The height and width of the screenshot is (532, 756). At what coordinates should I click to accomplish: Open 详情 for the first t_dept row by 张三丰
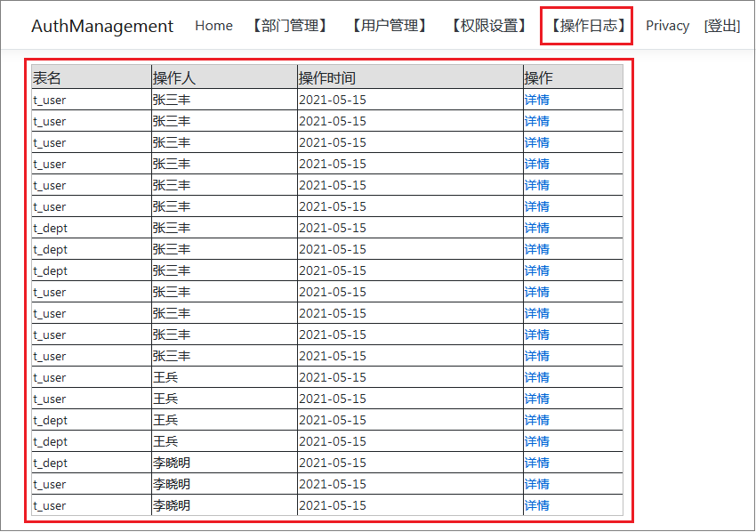(x=536, y=228)
